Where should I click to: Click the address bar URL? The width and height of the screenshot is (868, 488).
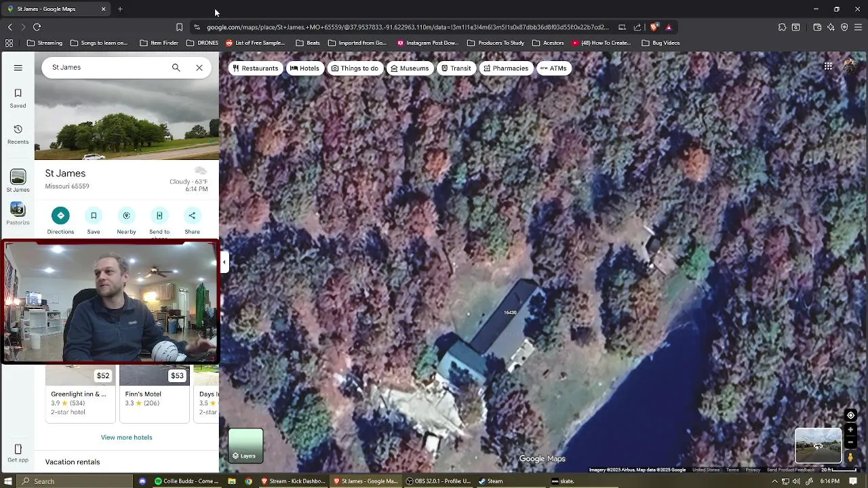[x=408, y=27]
